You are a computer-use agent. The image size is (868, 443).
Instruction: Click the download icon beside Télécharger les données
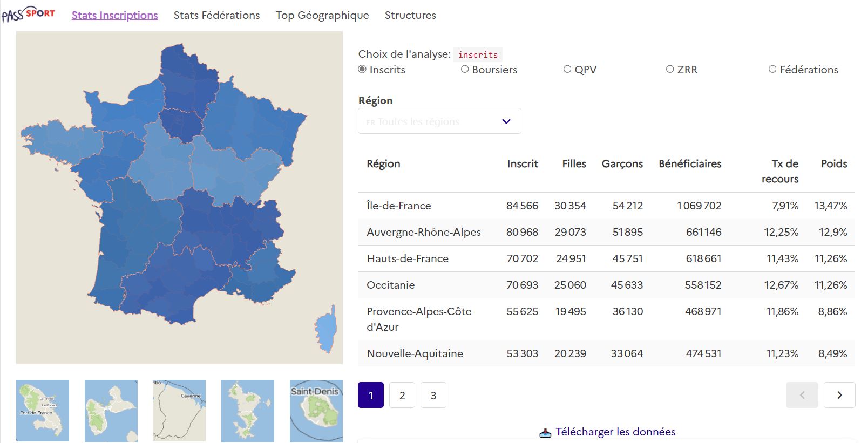(x=545, y=433)
